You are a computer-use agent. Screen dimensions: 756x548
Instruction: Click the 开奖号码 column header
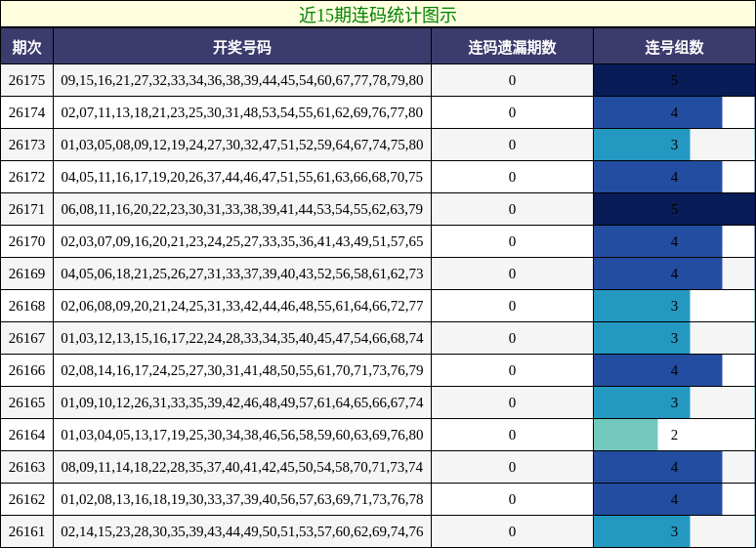[242, 47]
